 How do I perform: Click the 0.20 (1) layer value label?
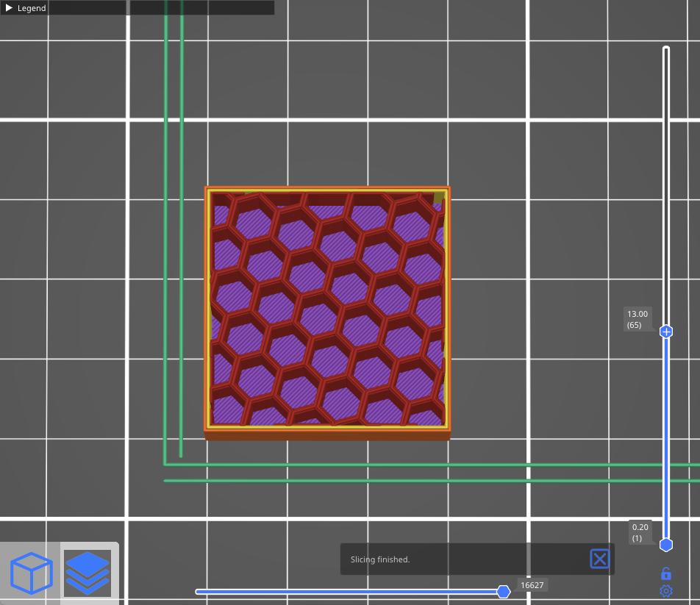pos(640,532)
